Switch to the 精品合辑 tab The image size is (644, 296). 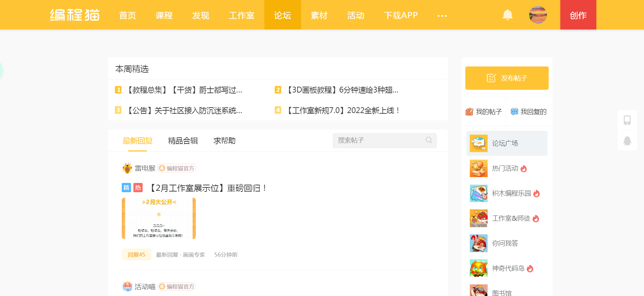click(x=183, y=141)
